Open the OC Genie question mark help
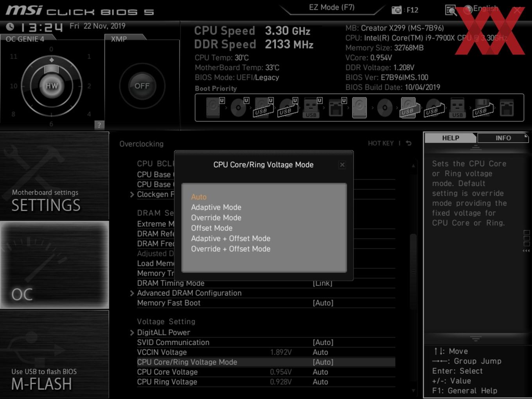Viewport: 532px width, 399px height. [99, 125]
